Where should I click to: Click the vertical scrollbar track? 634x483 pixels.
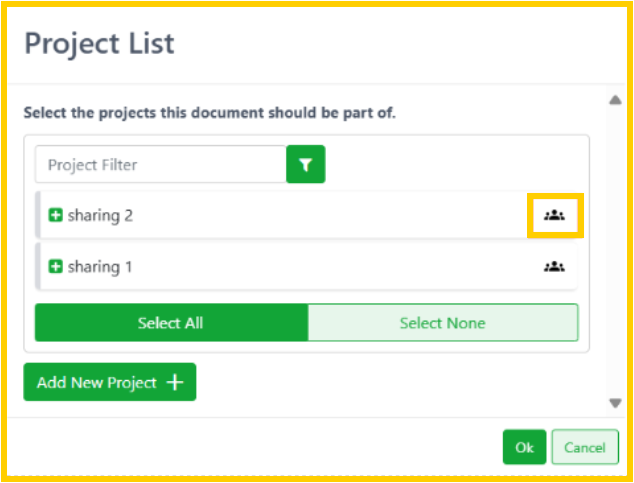click(x=616, y=250)
